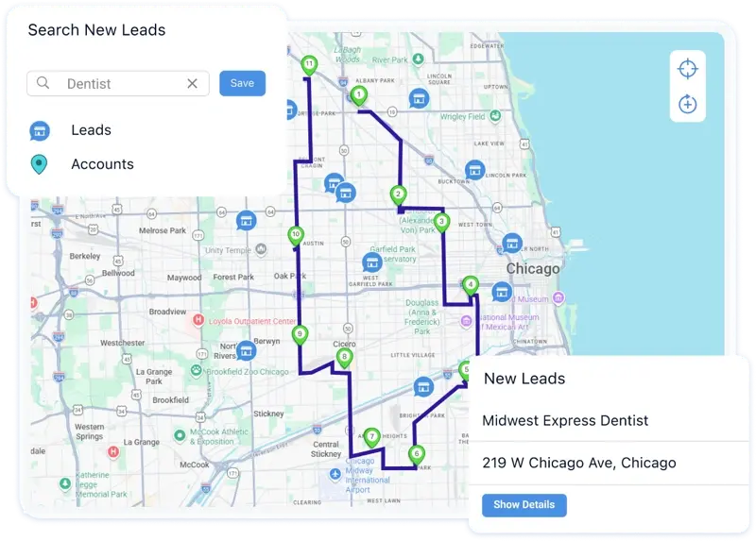Open lead store icon near Lincoln Park

[475, 170]
